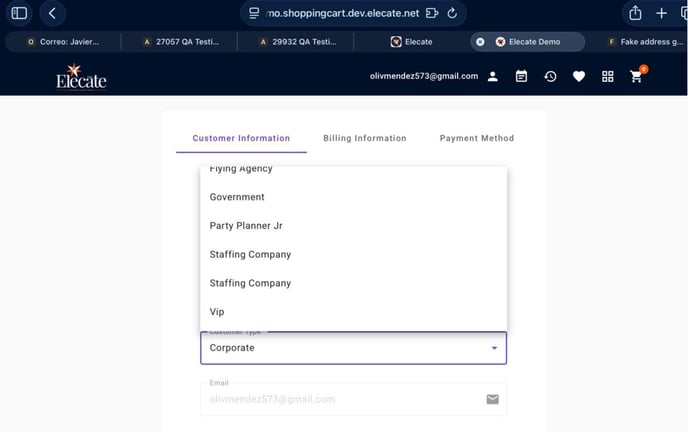Choose Vip option in the list
The width and height of the screenshot is (688, 432).
[217, 312]
